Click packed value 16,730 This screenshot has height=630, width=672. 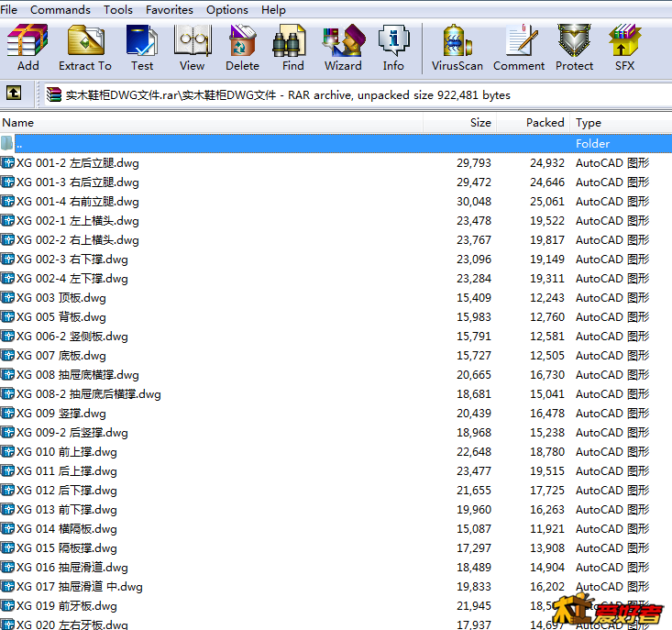pyautogui.click(x=547, y=374)
